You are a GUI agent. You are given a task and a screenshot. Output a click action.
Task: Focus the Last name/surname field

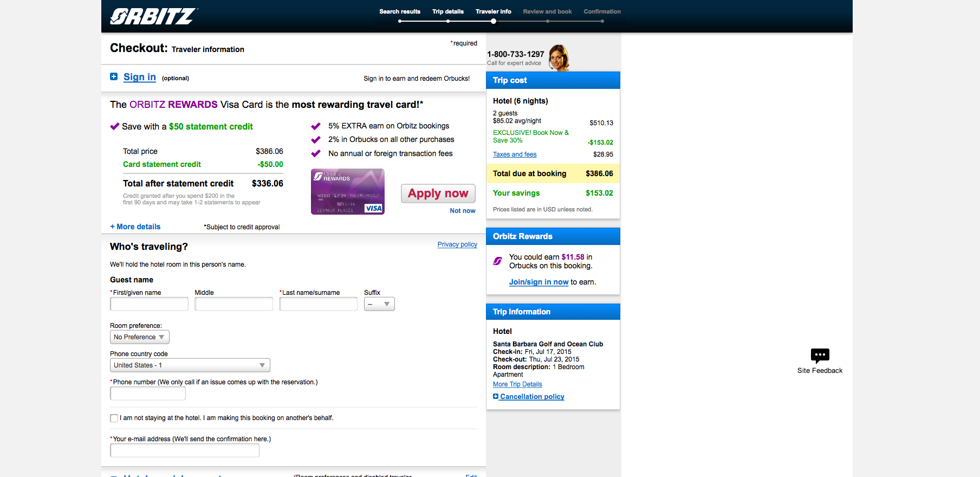point(319,304)
